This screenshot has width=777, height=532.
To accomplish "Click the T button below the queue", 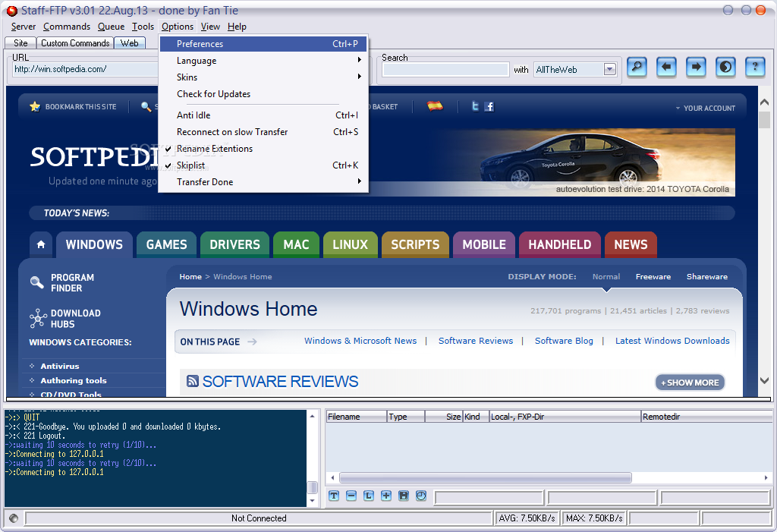I will pos(334,496).
